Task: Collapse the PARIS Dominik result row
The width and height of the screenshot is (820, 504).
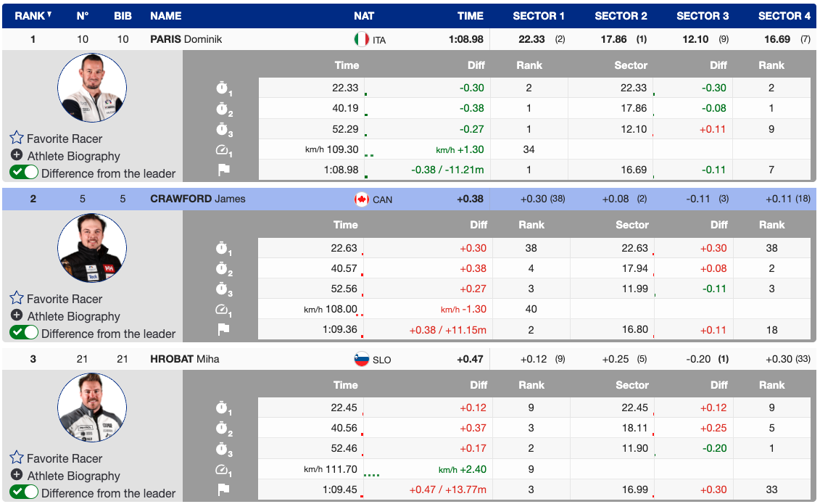Action: pos(186,39)
